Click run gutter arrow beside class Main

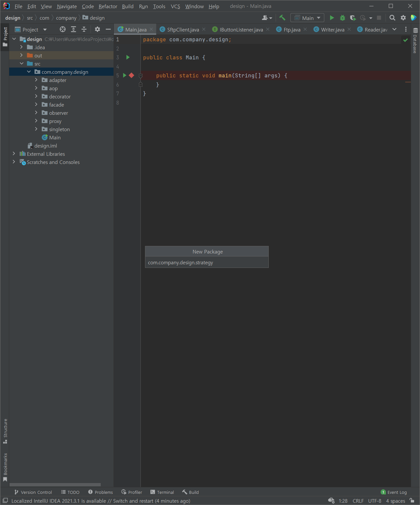[128, 57]
